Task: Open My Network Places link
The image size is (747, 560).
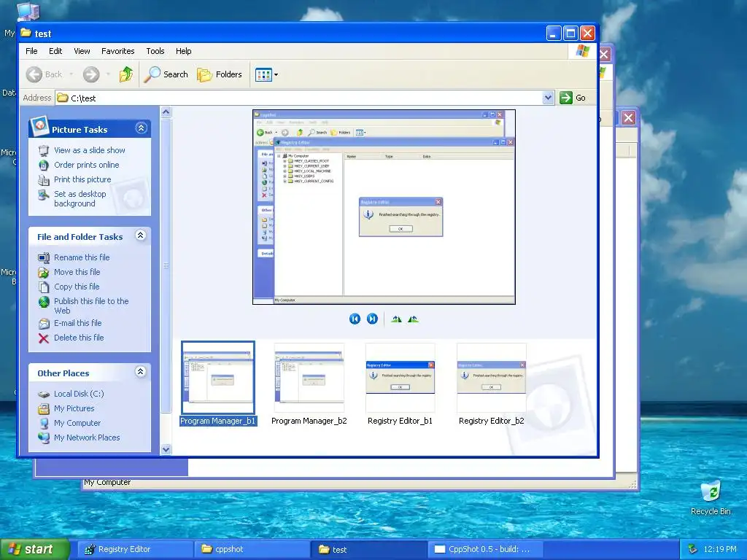Action: pyautogui.click(x=87, y=437)
